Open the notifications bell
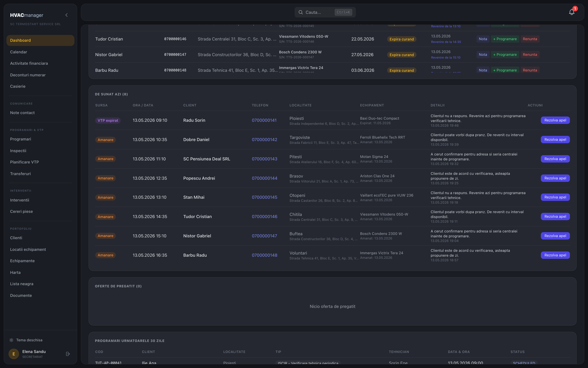 tap(572, 12)
